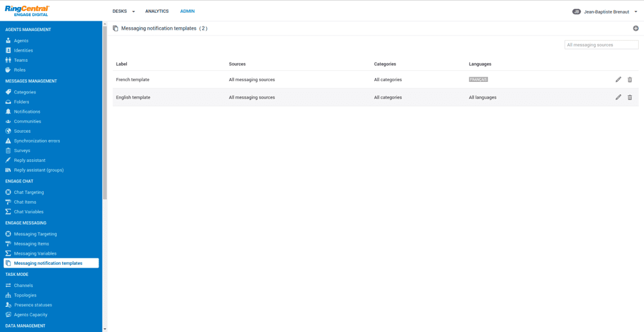Click the sidebar scroll down arrow
The width and height of the screenshot is (644, 332).
coord(105,329)
